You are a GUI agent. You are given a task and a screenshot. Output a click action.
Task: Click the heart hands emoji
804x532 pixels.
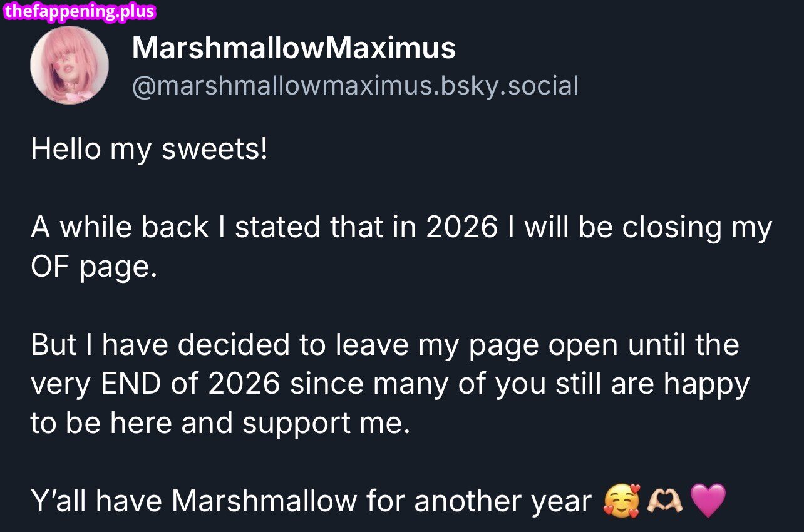coord(665,501)
